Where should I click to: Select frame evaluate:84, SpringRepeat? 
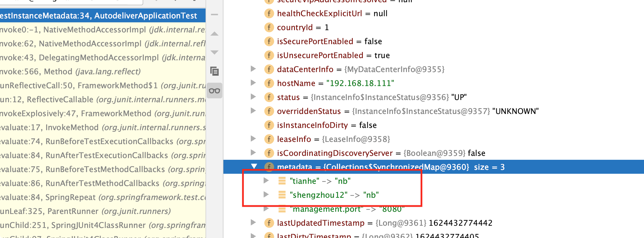[x=103, y=197]
